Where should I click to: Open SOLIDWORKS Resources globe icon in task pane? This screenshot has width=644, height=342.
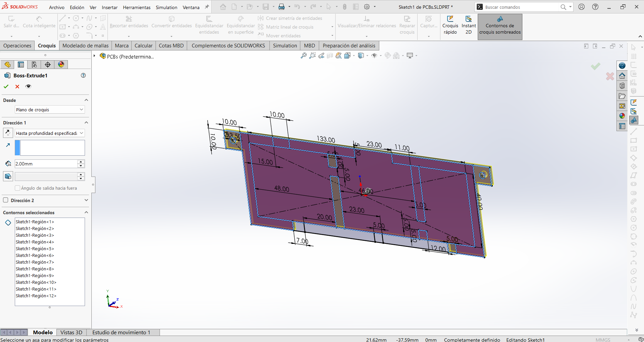coord(622,66)
